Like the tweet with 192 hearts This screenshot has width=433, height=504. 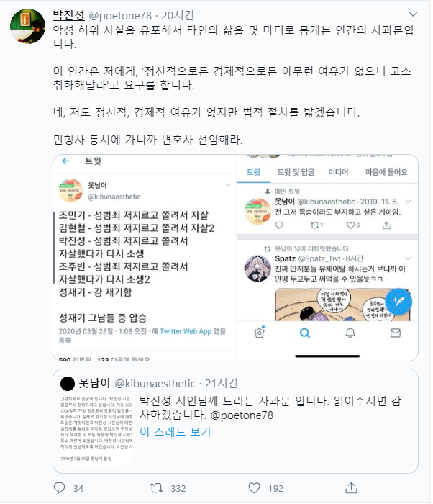point(254,488)
